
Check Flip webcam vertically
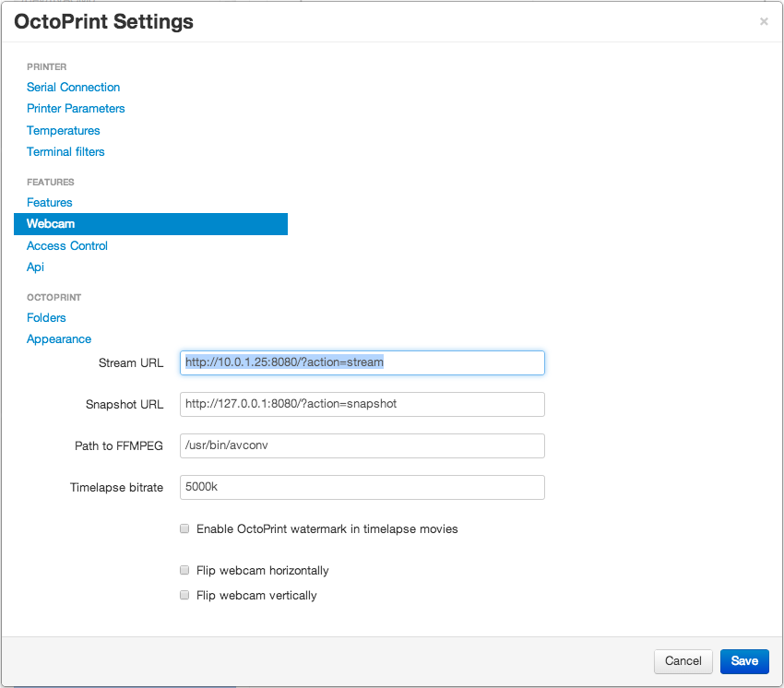184,595
